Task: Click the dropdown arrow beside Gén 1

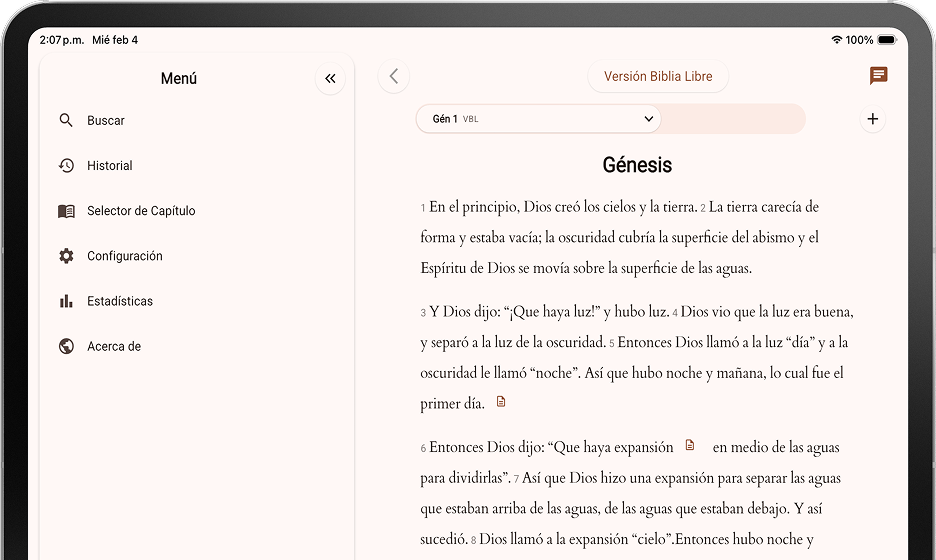Action: tap(648, 119)
